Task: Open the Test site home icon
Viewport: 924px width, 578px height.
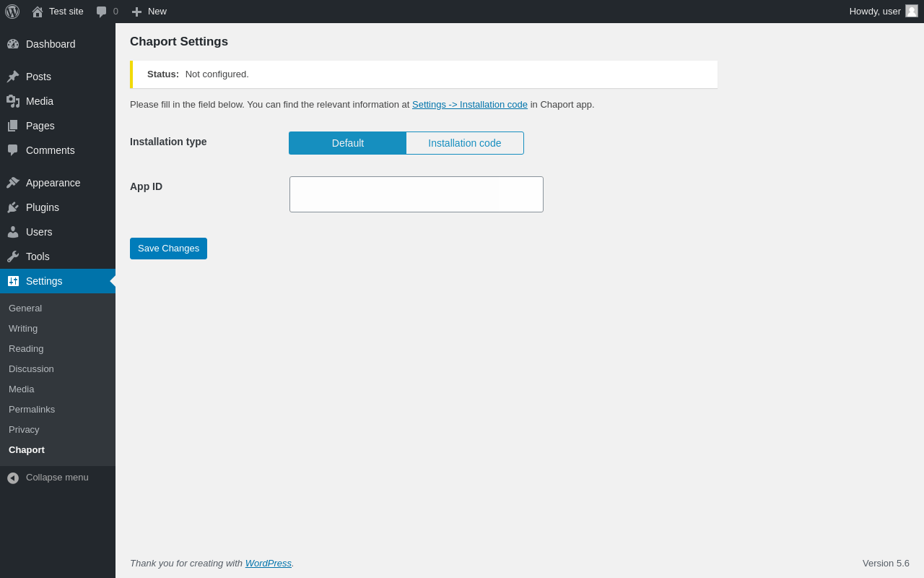Action: tap(38, 12)
